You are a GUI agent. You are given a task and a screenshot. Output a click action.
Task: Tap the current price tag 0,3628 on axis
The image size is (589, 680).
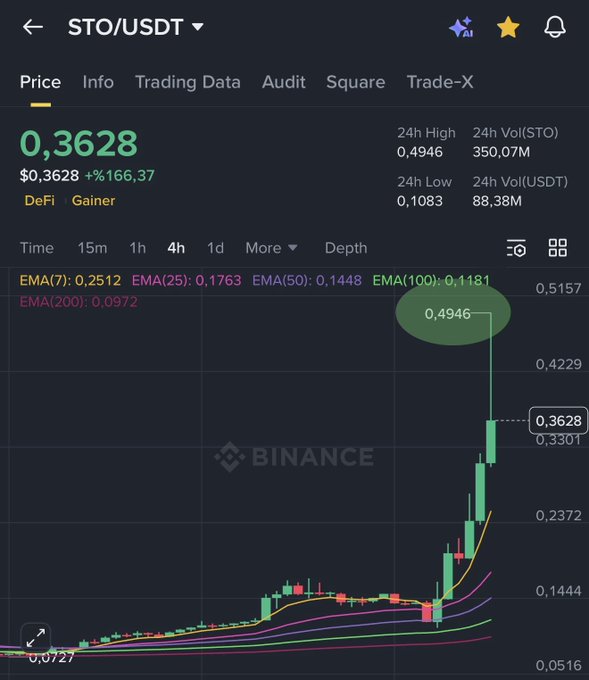[x=558, y=420]
